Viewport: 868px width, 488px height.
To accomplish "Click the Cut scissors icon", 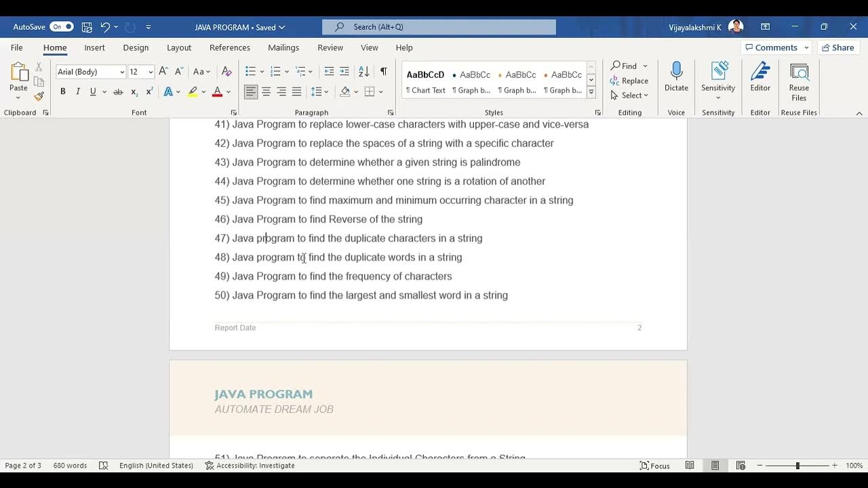I will click(x=39, y=67).
